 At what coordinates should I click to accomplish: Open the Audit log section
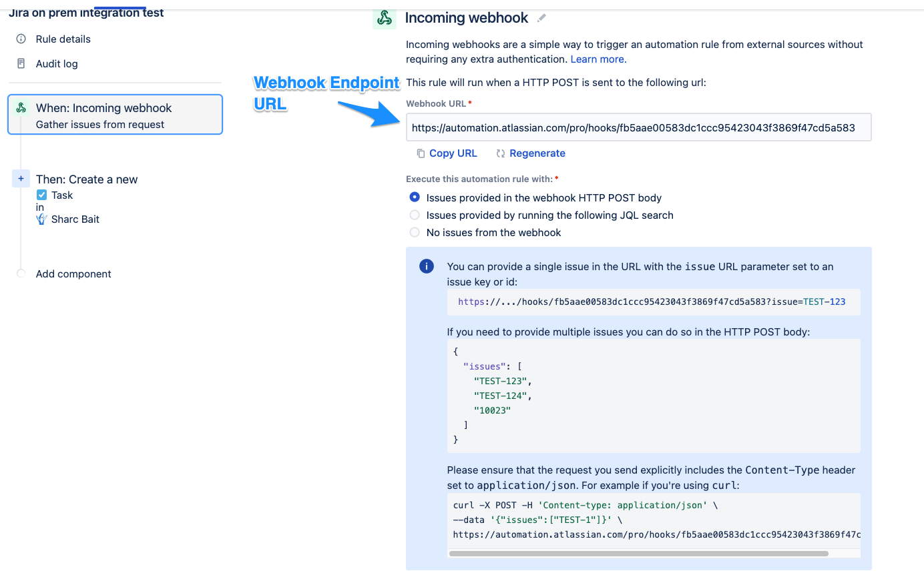click(57, 64)
